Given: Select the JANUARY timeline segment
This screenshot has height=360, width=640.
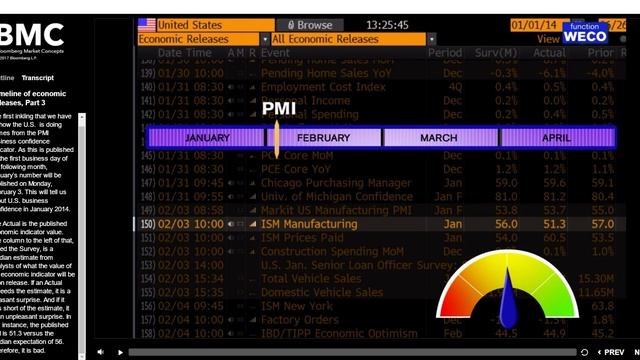Looking at the screenshot, I should click(207, 138).
